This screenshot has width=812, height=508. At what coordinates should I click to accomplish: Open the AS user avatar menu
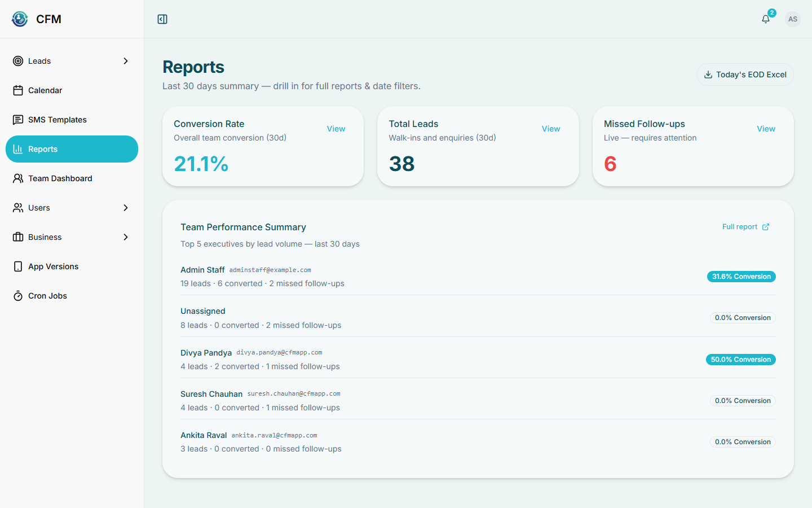click(793, 19)
